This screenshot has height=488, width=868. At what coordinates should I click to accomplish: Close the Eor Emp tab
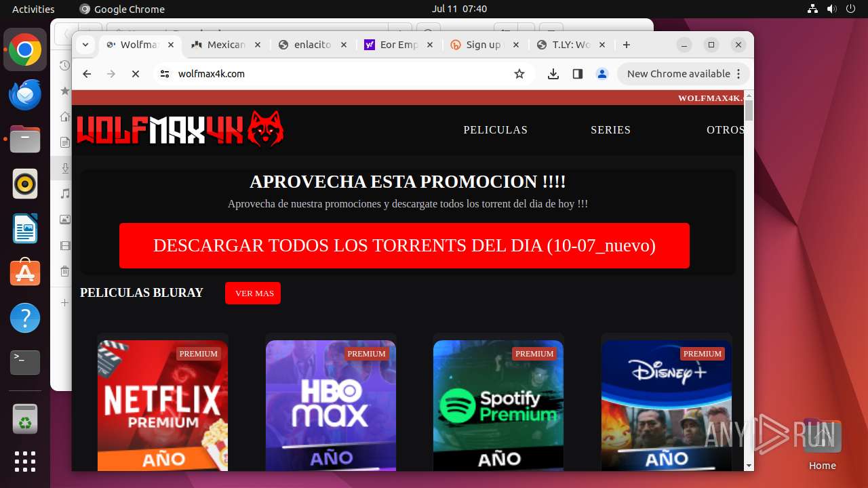[x=430, y=45]
